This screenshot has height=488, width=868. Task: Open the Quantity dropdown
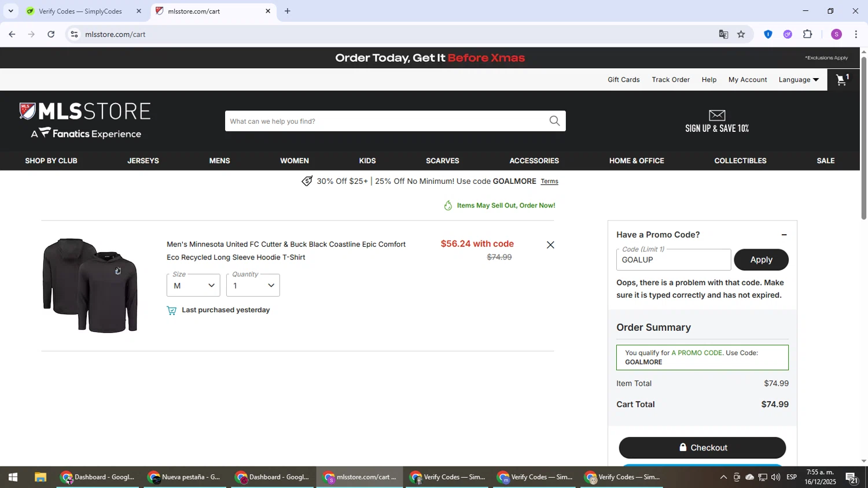[253, 285]
